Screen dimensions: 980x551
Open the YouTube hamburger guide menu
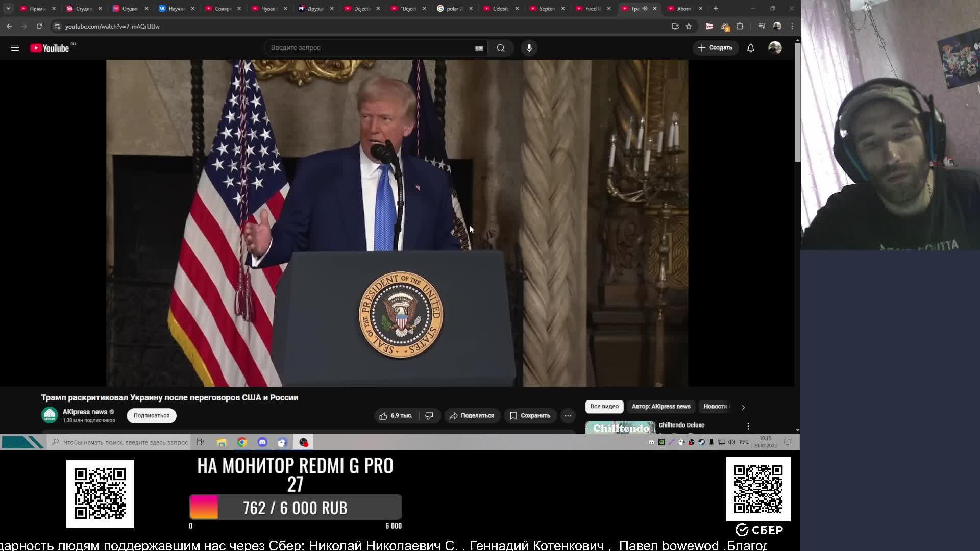click(x=15, y=47)
